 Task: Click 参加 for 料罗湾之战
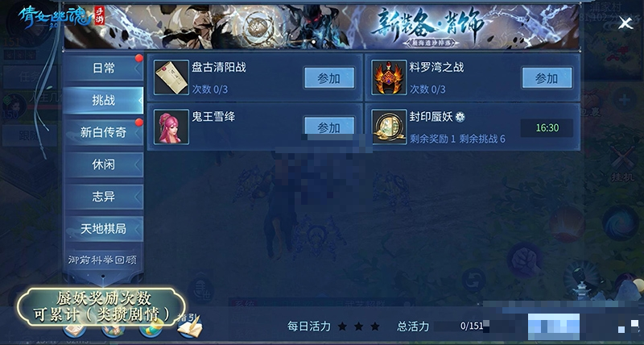(547, 78)
